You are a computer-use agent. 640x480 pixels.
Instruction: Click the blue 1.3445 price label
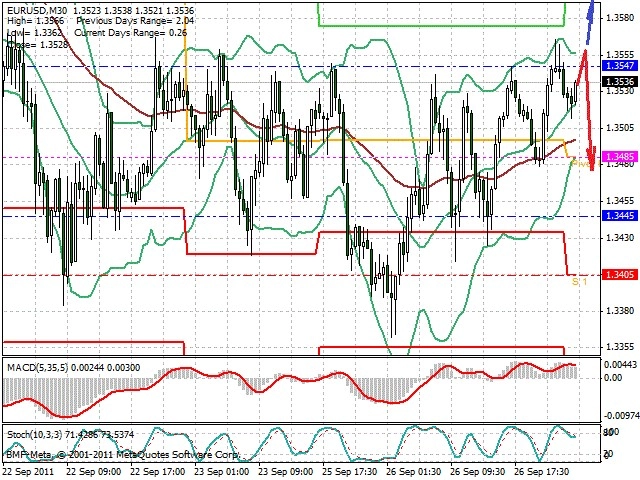point(620,216)
